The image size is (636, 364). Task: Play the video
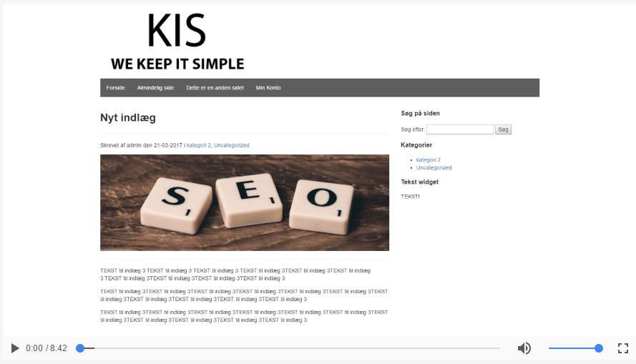coord(15,348)
